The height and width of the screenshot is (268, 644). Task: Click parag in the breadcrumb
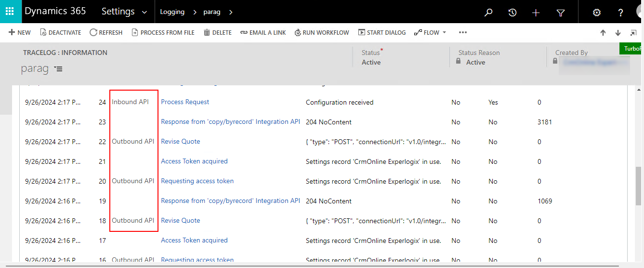tap(212, 12)
